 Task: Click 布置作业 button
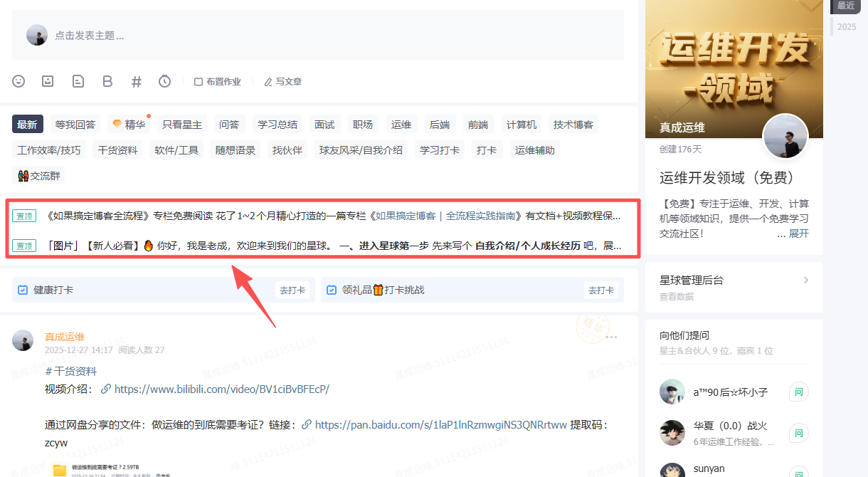[x=218, y=82]
